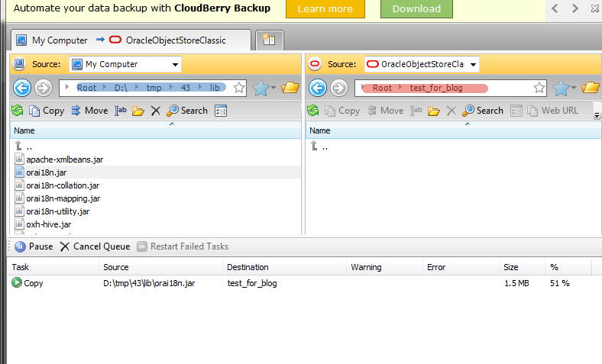Select orai18n-mapping.jar file
The height and width of the screenshot is (364, 602).
point(57,198)
